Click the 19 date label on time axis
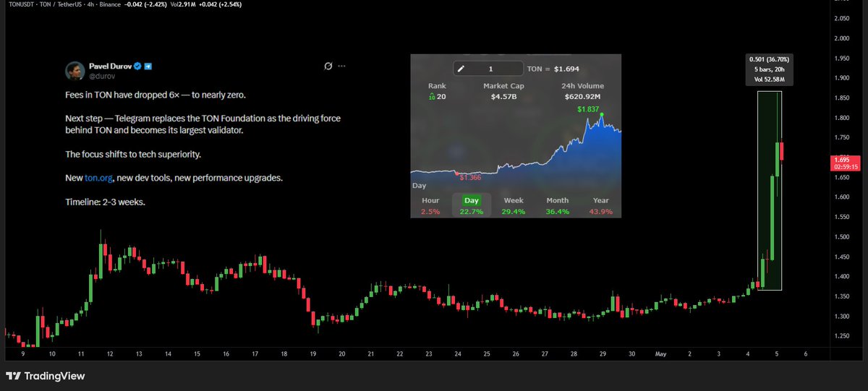The width and height of the screenshot is (868, 391). pyautogui.click(x=313, y=354)
